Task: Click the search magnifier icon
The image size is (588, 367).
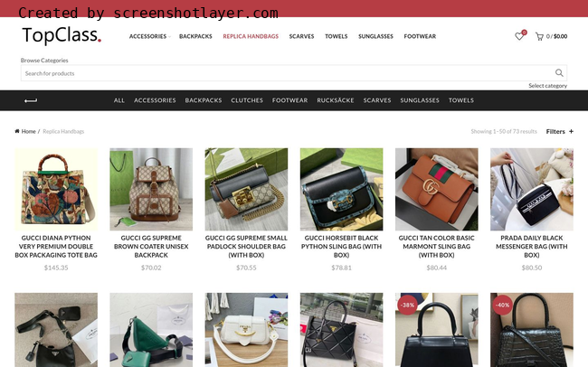Action: pyautogui.click(x=559, y=73)
